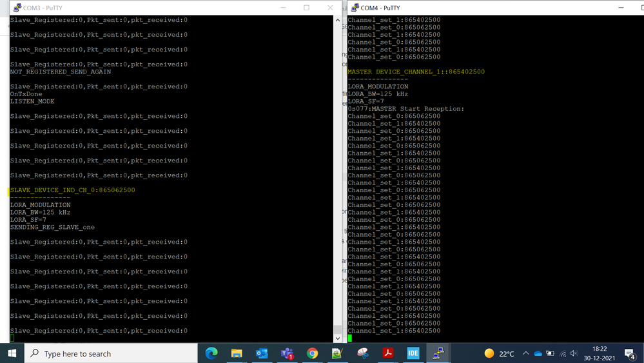Show hidden system tray icons
The width and height of the screenshot is (644, 363).
click(x=526, y=353)
